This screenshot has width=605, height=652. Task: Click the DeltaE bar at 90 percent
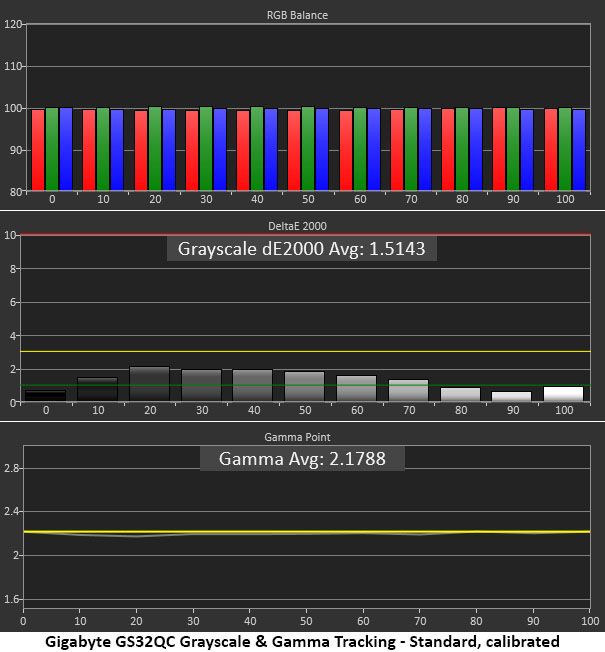tap(511, 397)
